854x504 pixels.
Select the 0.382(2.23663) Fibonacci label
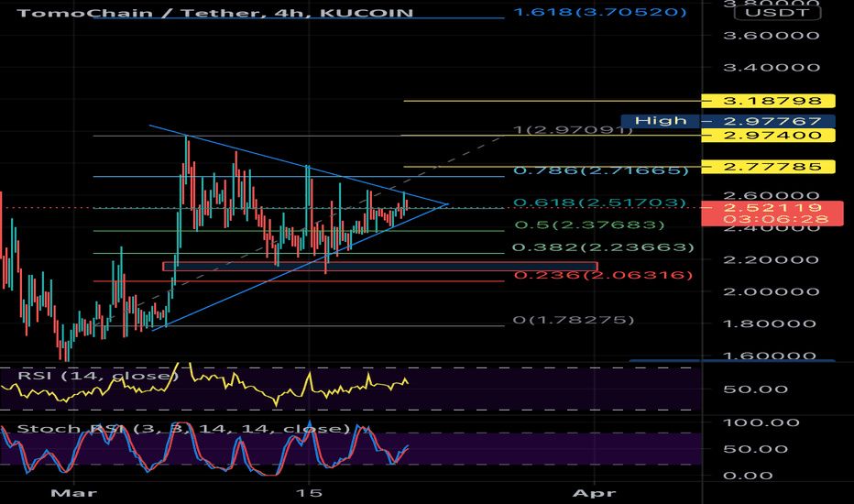pyautogui.click(x=604, y=247)
